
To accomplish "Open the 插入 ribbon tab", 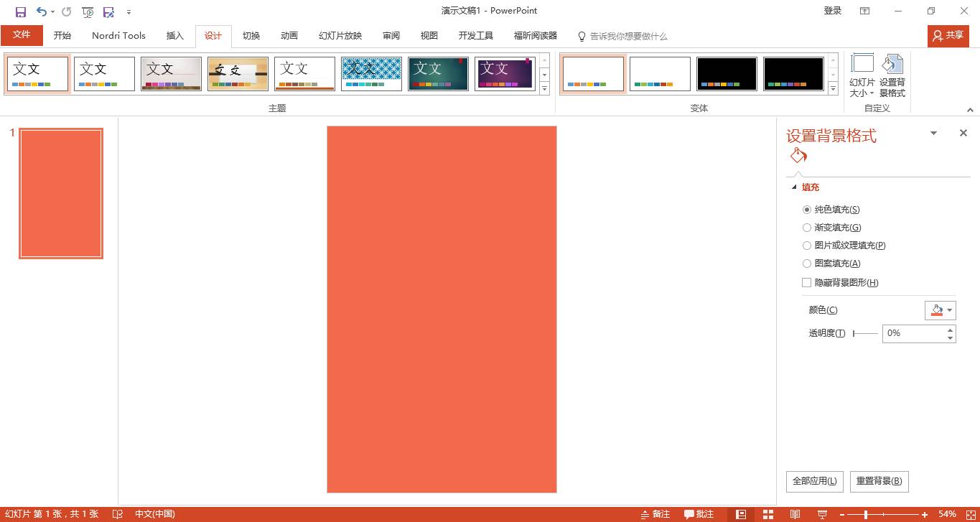I will (x=174, y=36).
